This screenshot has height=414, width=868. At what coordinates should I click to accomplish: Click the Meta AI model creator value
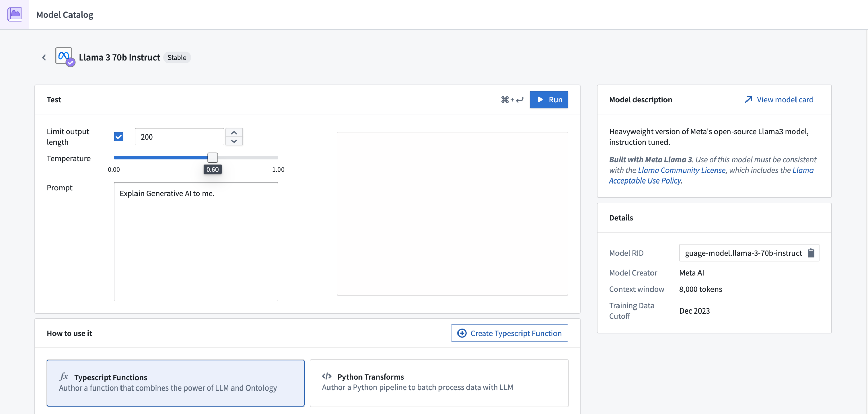pos(692,273)
